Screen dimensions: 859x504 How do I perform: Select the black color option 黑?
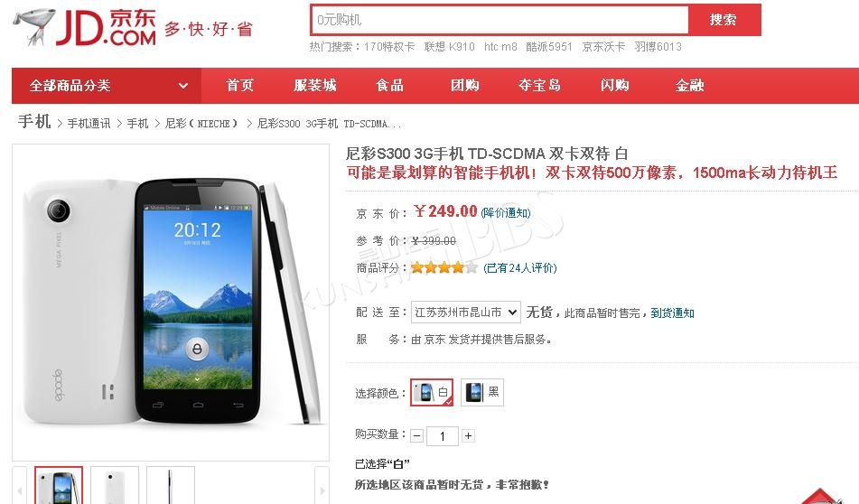(482, 392)
